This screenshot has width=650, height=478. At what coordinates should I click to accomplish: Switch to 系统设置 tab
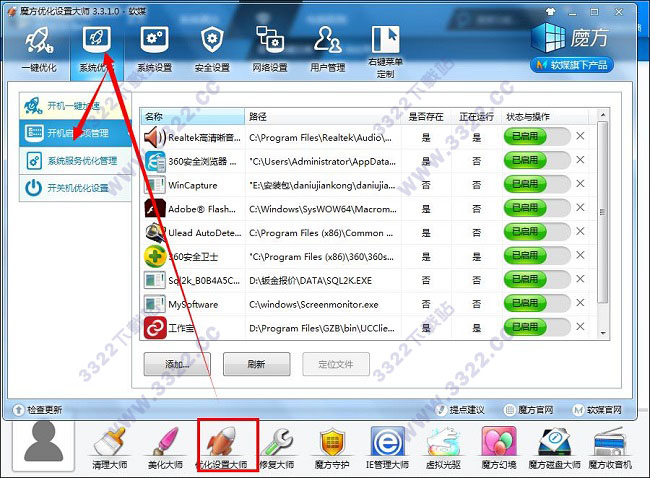[x=154, y=50]
